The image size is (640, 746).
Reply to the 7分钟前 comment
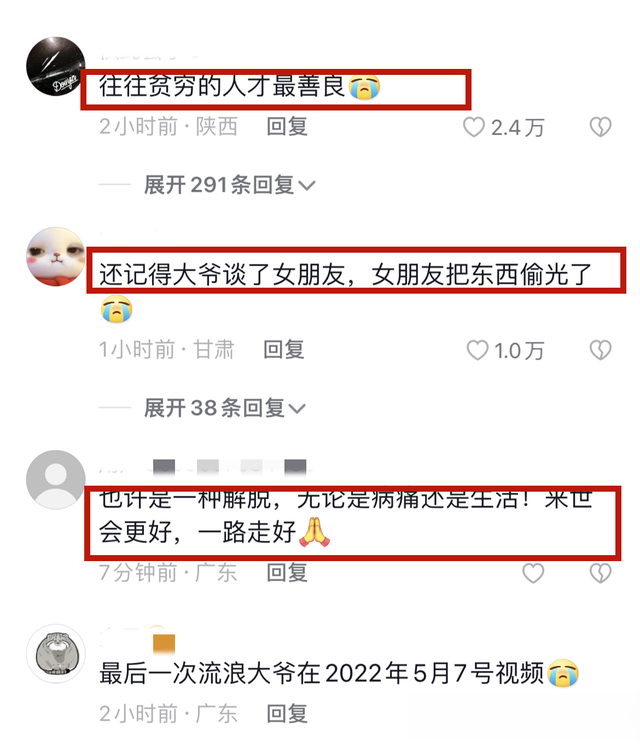287,572
